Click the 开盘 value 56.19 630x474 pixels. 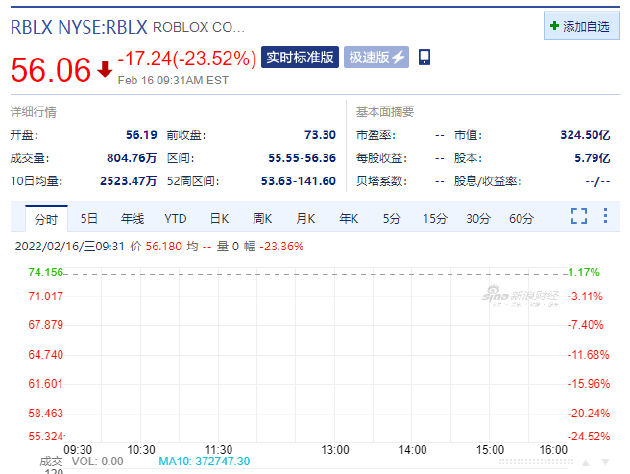(x=141, y=135)
